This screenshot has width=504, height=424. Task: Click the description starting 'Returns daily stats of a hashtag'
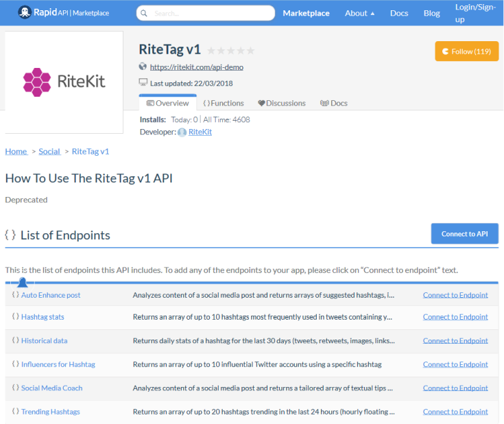pyautogui.click(x=264, y=341)
